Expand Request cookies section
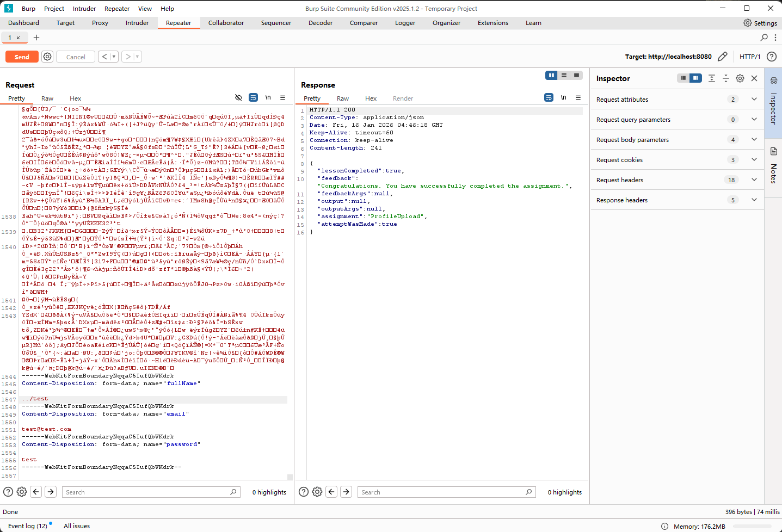 coord(754,160)
